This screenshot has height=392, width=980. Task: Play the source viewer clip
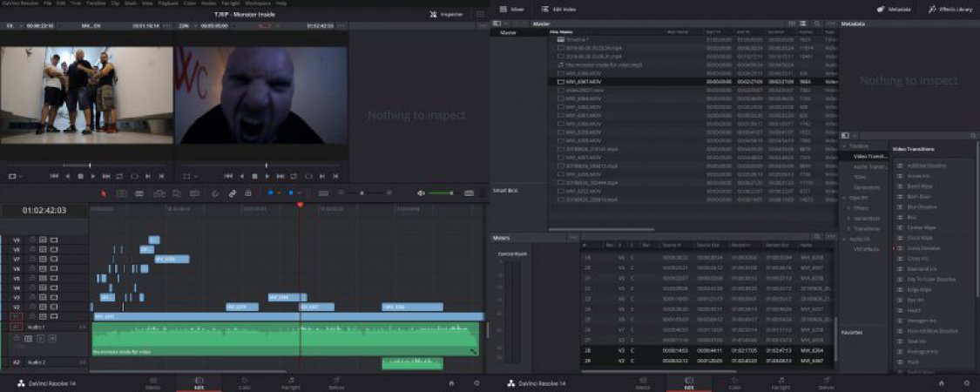tap(93, 176)
